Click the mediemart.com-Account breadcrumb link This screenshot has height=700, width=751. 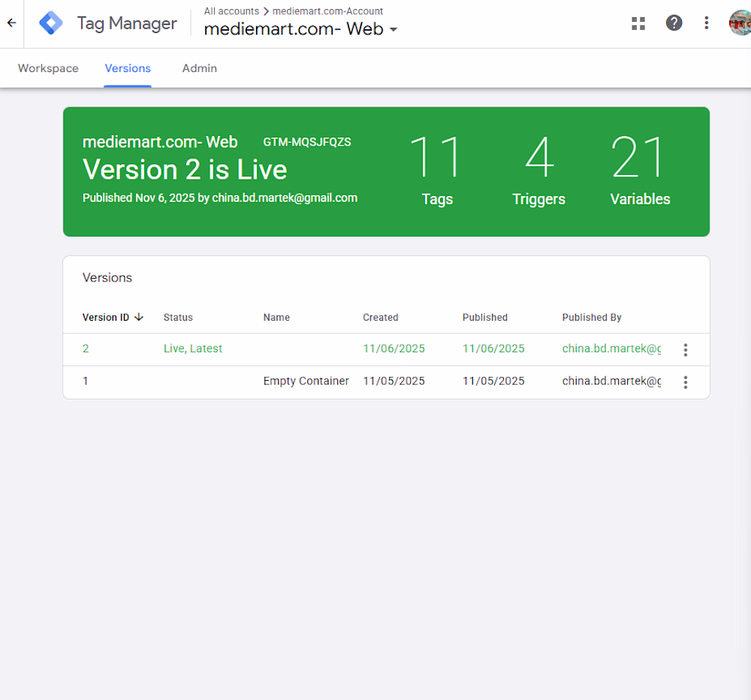[x=327, y=11]
